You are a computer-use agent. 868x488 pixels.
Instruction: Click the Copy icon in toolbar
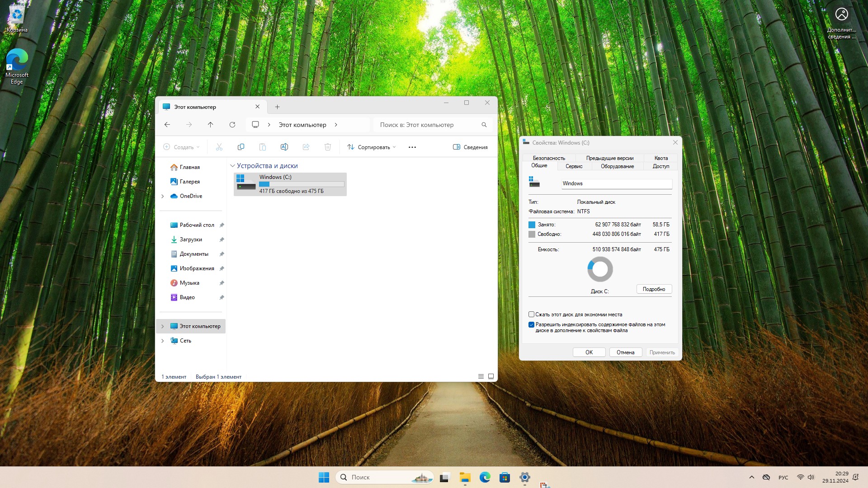click(241, 147)
